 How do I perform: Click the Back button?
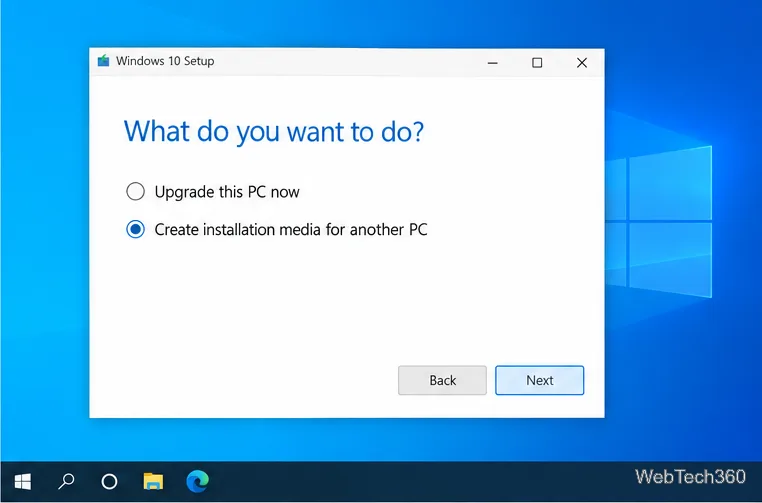442,380
